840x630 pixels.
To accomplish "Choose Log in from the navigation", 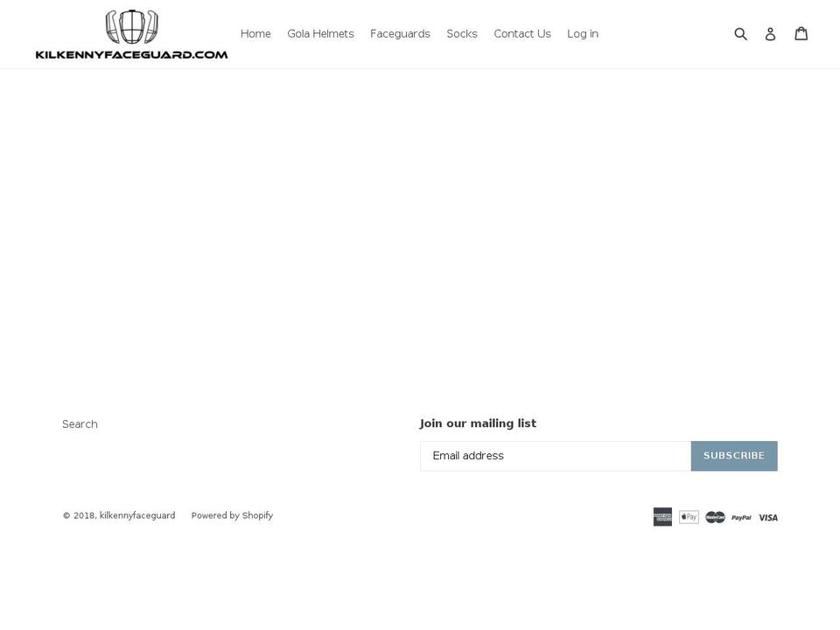I will coord(583,34).
